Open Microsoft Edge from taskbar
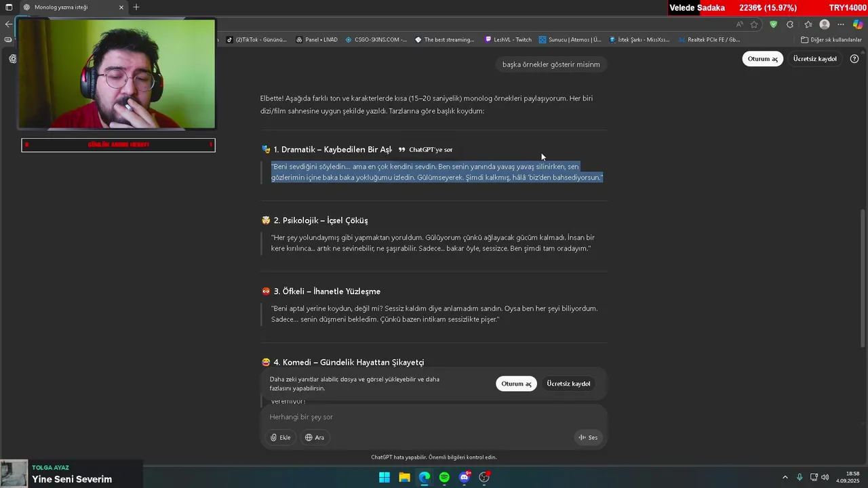Viewport: 868px width, 488px height. (x=425, y=477)
